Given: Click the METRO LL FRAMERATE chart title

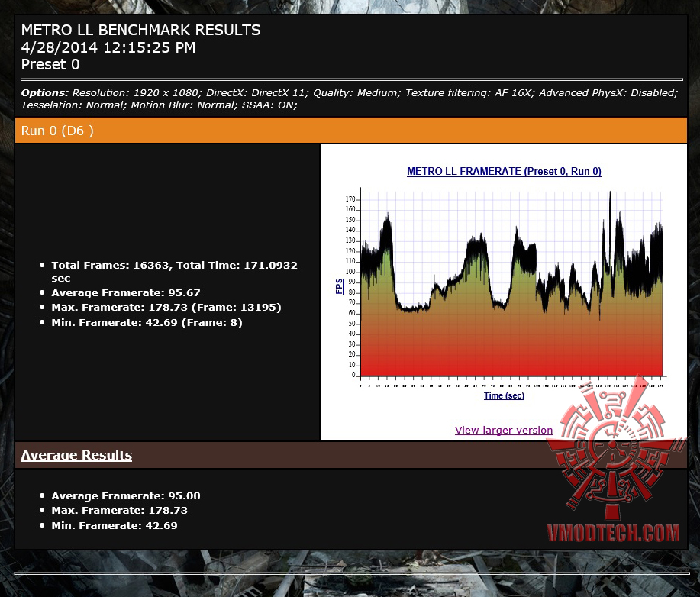Looking at the screenshot, I should 504,172.
